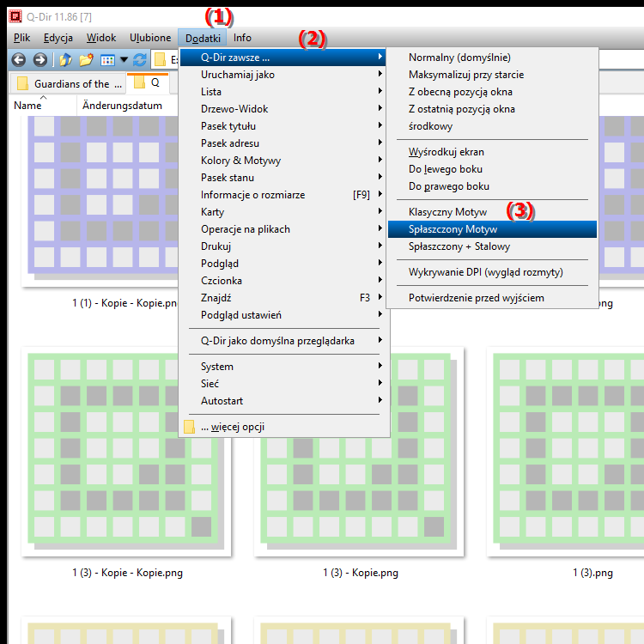Open 'Q-Dir jako domyślna przeglądarka' submenu
This screenshot has width=644, height=644.
[283, 341]
